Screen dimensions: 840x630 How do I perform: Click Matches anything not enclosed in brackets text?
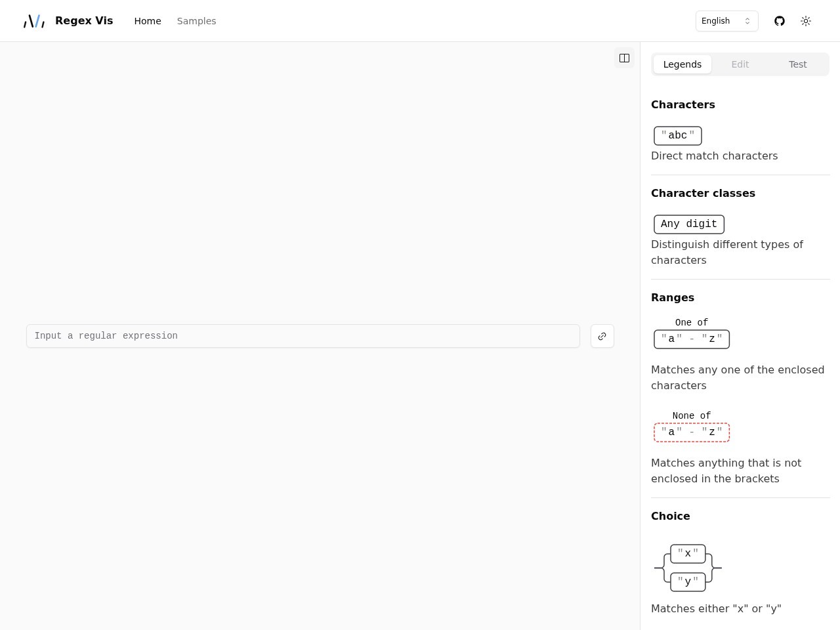726,471
